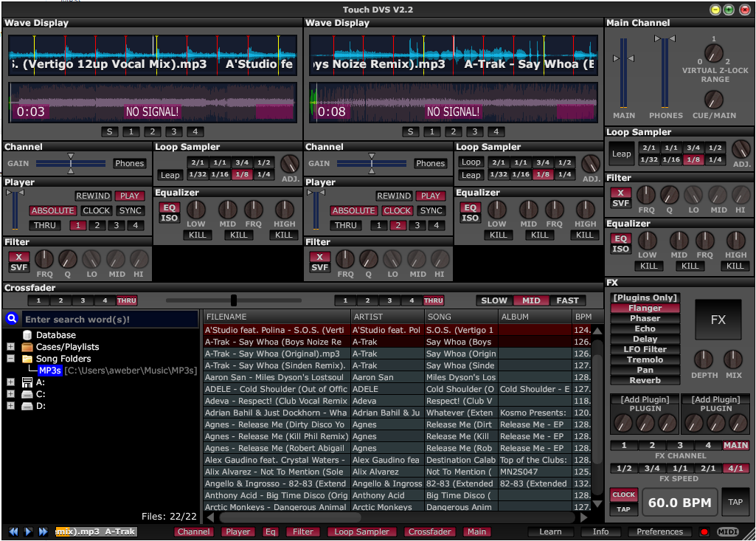The height and width of the screenshot is (541, 756).
Task: Click the MIDI icon in bottom bar
Action: 727,531
